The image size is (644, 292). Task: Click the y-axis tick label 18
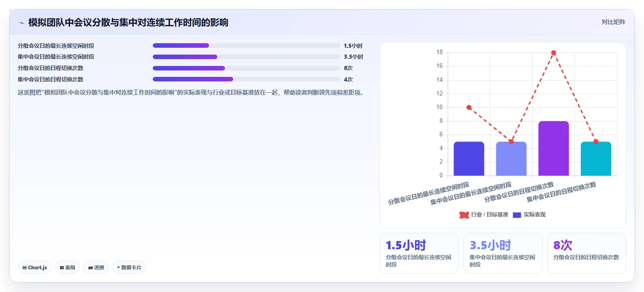(x=439, y=52)
